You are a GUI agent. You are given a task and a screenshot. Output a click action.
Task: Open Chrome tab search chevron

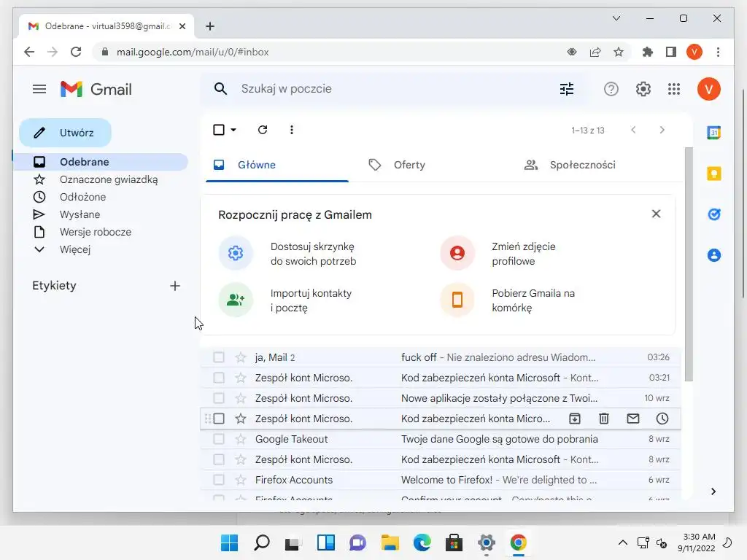(616, 18)
